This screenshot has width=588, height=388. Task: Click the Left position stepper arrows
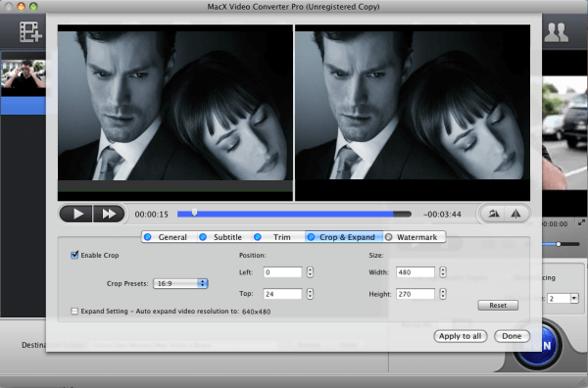pyautogui.click(x=310, y=272)
